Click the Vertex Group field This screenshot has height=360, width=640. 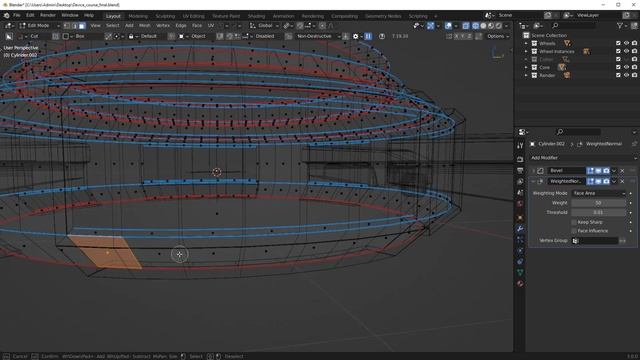595,241
